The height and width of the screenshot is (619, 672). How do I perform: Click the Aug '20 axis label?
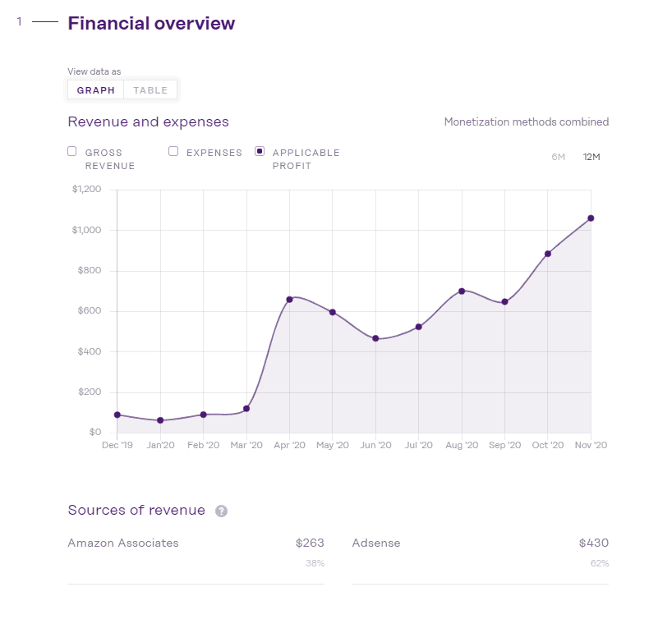pos(462,445)
